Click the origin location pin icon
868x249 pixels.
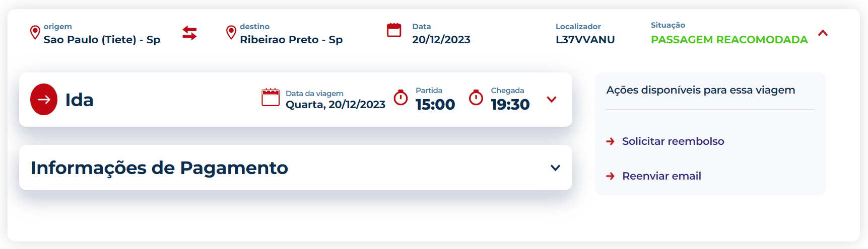point(35,33)
